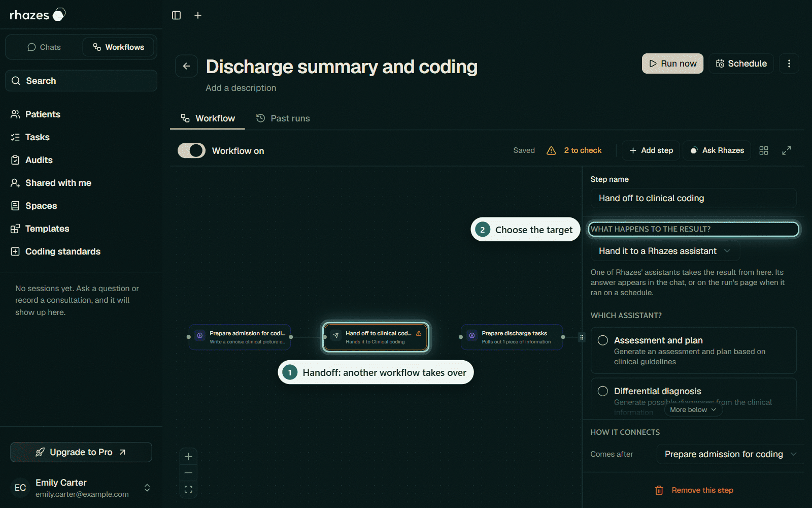Expand the More below indicator
Viewport: 812px width, 508px height.
(693, 409)
